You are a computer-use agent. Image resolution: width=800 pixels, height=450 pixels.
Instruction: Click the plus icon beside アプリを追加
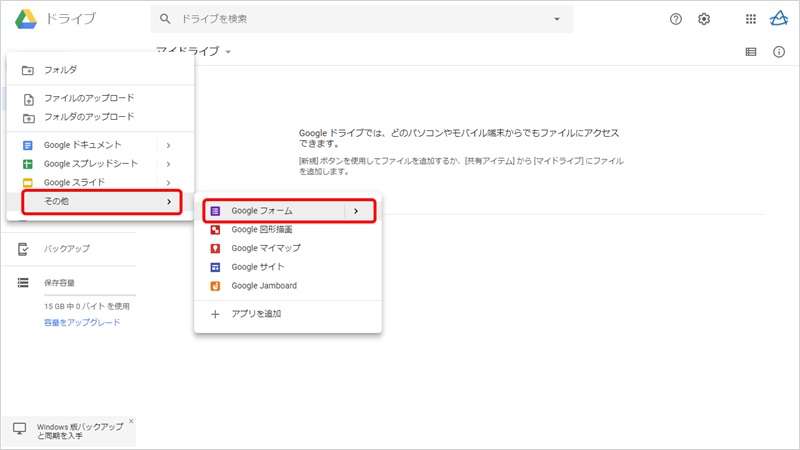215,314
